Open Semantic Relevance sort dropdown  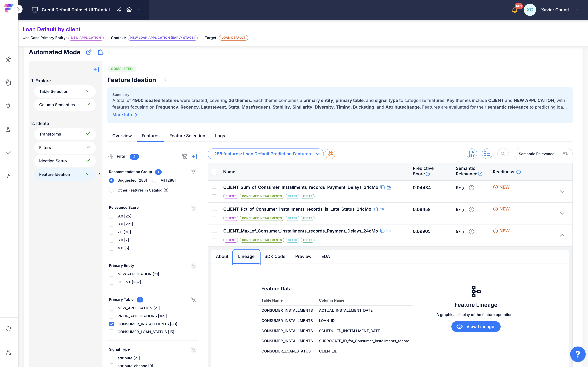(543, 154)
